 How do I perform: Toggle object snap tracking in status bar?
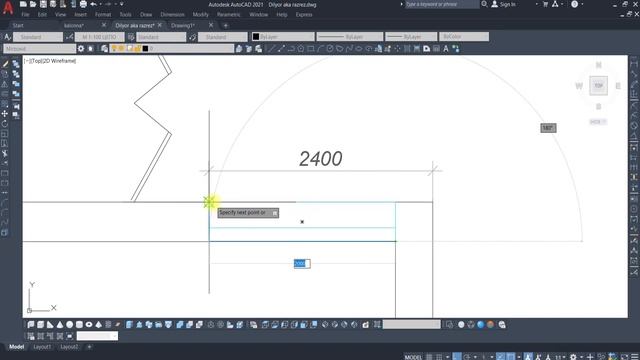[x=500, y=357]
